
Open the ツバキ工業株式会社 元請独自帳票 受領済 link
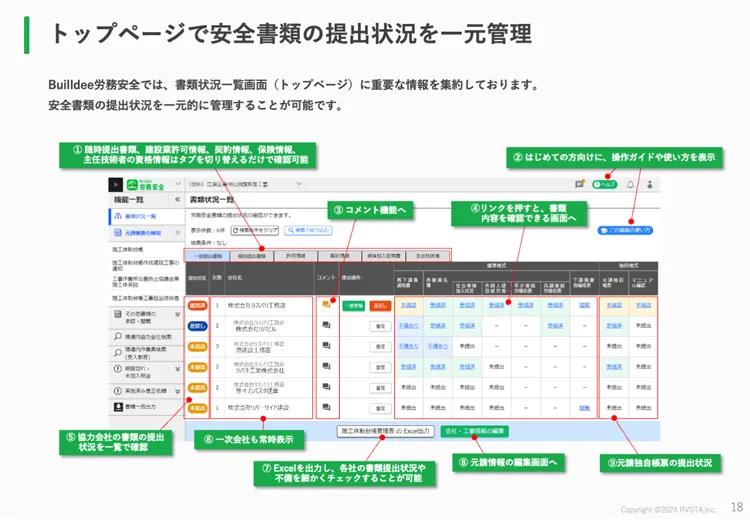click(614, 367)
